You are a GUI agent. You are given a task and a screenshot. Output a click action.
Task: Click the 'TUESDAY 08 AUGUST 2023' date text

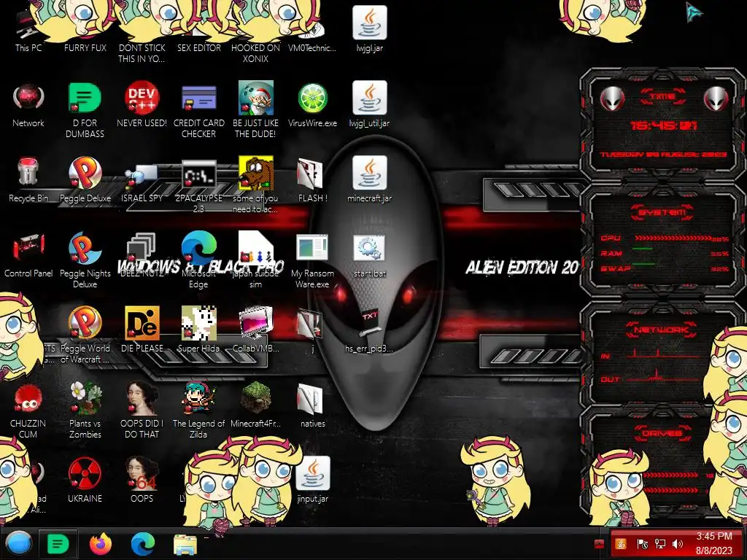pyautogui.click(x=663, y=155)
